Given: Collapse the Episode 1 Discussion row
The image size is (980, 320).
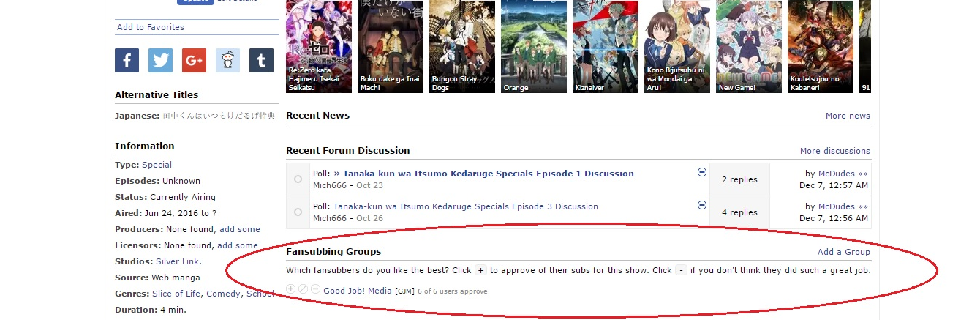Looking at the screenshot, I should coord(702,172).
